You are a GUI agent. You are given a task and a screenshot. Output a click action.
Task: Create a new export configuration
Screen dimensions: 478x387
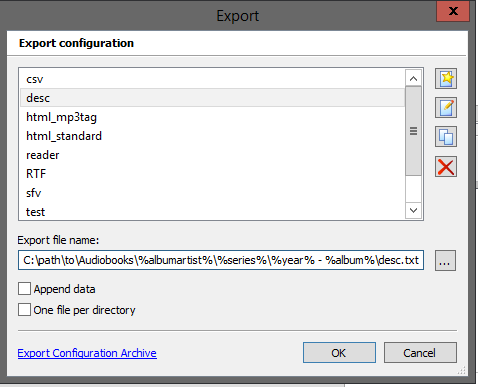coord(446,79)
